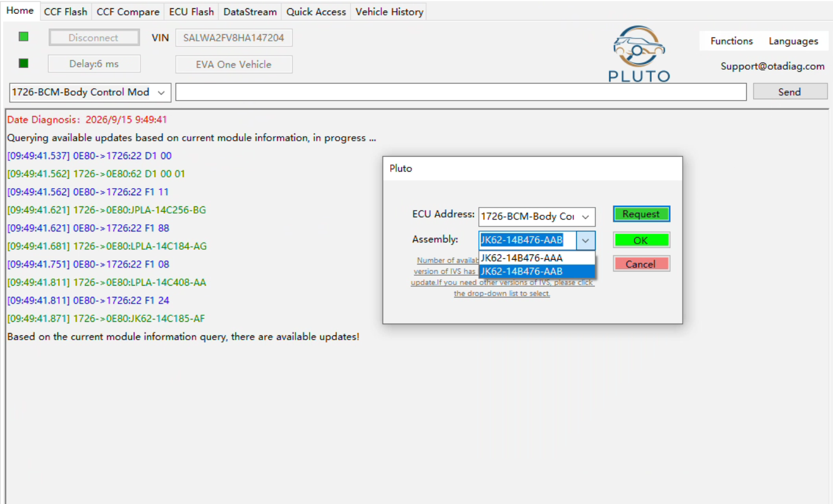Choose JK62-14B476-AAB in the dropdown list

536,272
